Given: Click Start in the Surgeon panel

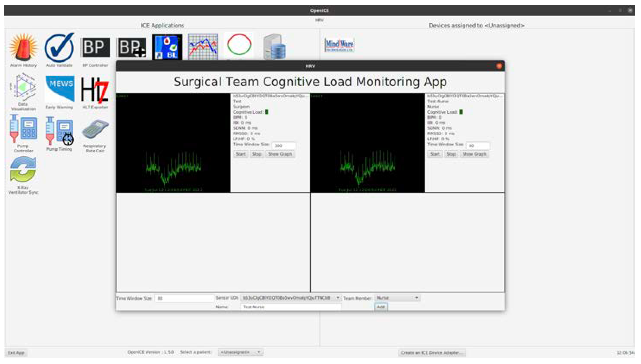Looking at the screenshot, I should point(240,154).
